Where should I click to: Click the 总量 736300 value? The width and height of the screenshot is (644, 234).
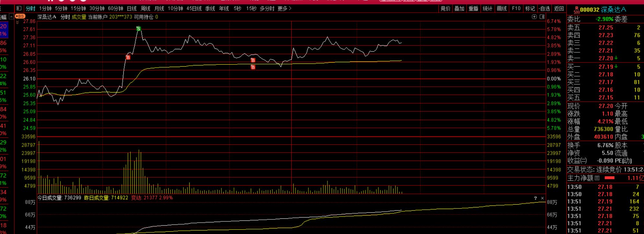[x=604, y=129]
